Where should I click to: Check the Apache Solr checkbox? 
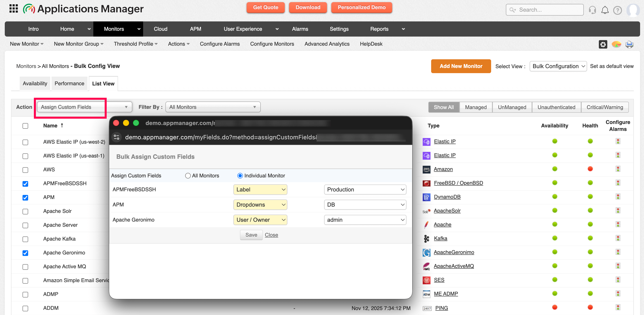25,212
